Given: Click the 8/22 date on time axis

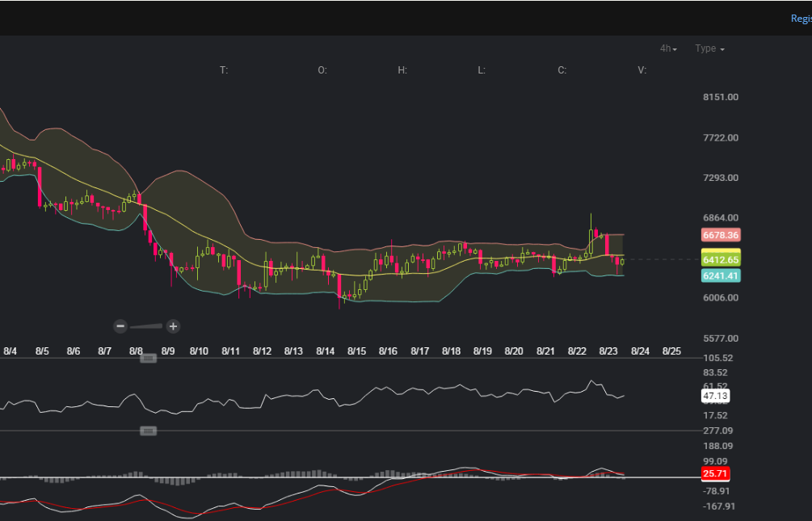Looking at the screenshot, I should click(577, 351).
